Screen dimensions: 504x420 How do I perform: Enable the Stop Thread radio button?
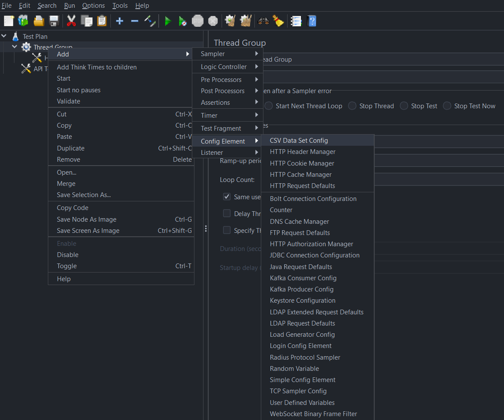point(352,106)
